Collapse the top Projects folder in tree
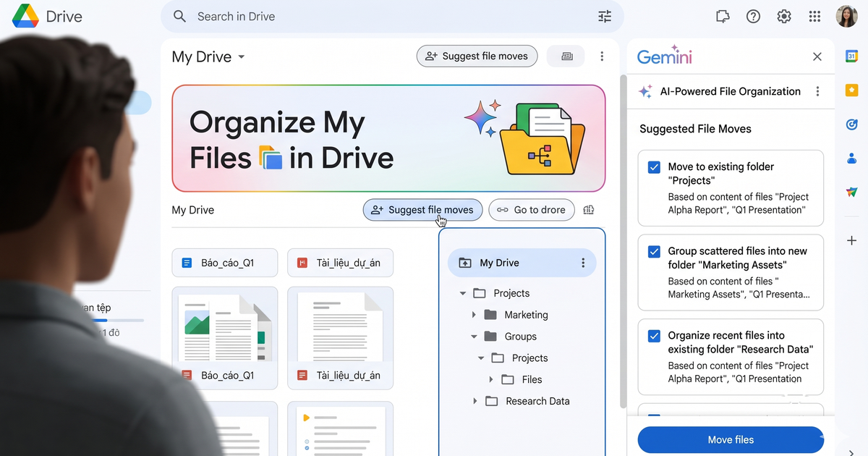The width and height of the screenshot is (868, 456). point(462,293)
